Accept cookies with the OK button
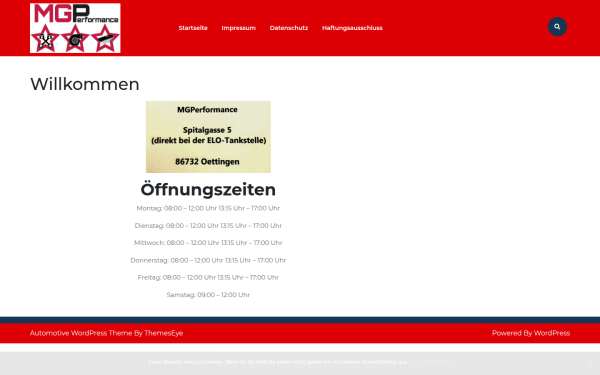 pos(416,362)
